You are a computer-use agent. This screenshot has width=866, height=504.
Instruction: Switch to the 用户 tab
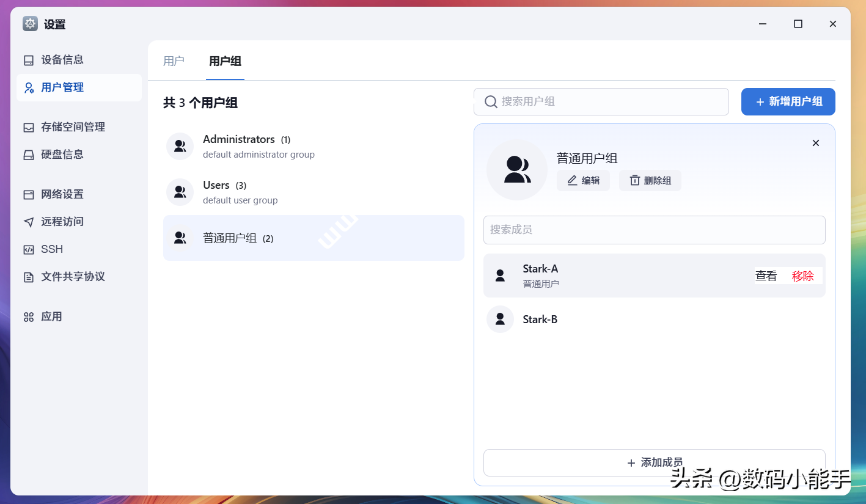(174, 61)
